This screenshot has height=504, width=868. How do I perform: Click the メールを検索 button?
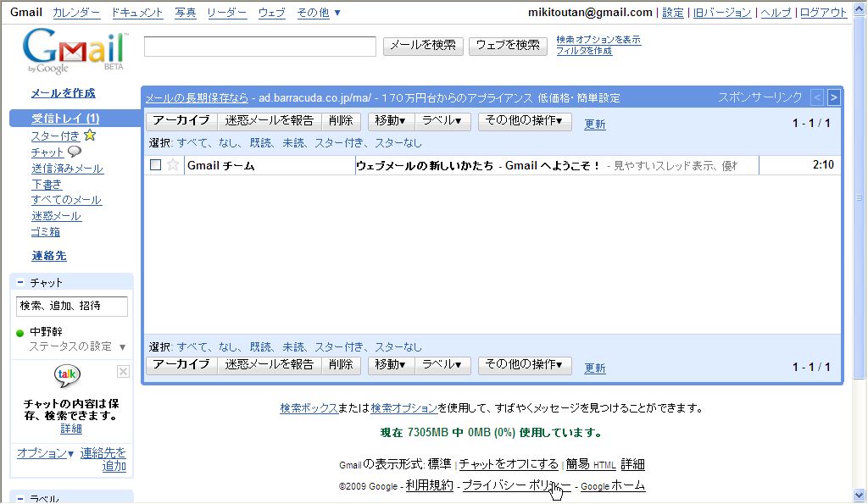(423, 45)
